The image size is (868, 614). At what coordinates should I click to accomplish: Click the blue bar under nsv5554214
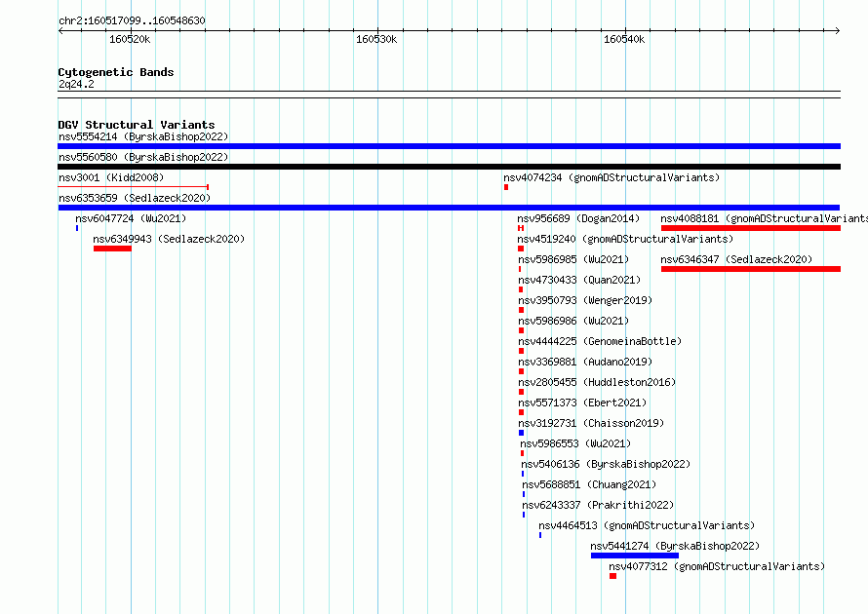[x=449, y=146]
